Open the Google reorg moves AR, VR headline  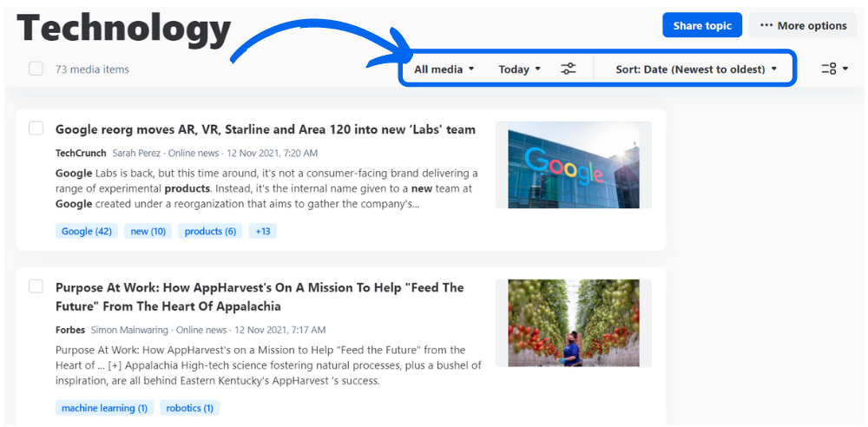point(265,129)
